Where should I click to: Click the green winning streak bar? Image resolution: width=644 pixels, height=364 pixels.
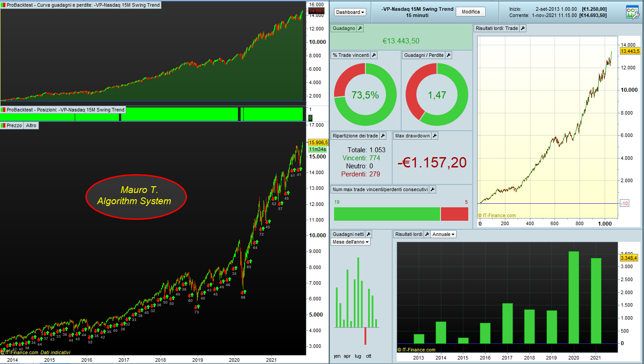[387, 214]
